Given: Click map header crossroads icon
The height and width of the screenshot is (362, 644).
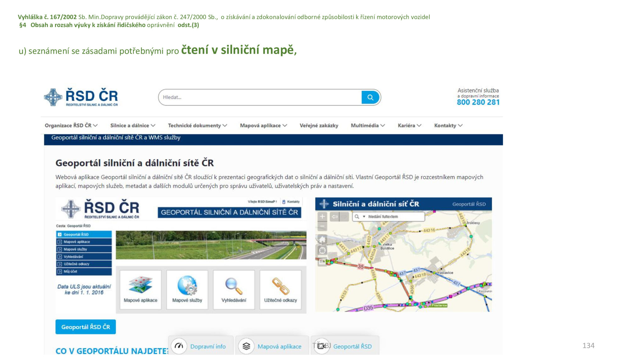Looking at the screenshot, I should click(324, 204).
